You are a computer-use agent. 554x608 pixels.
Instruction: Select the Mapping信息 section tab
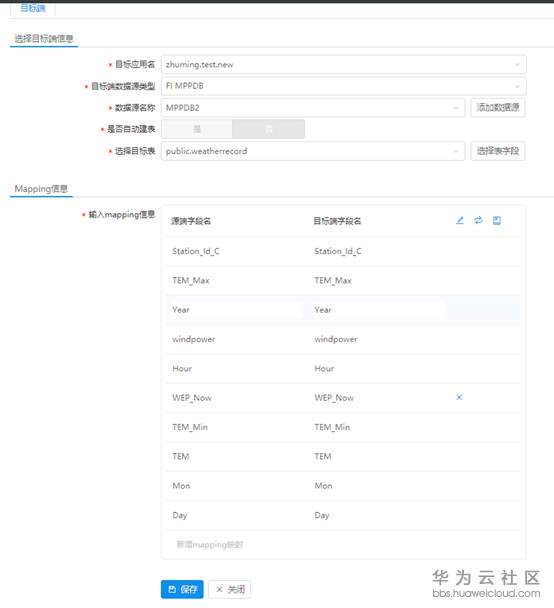tap(41, 189)
